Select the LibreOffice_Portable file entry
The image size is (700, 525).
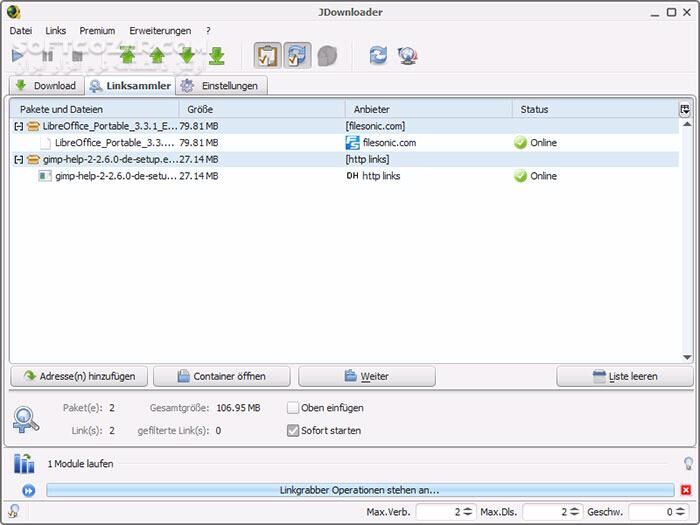coord(344,143)
